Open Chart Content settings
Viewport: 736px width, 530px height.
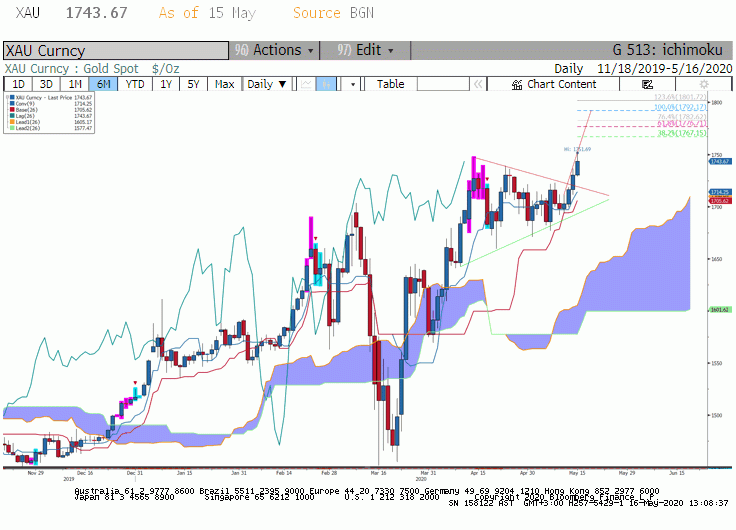(x=554, y=84)
